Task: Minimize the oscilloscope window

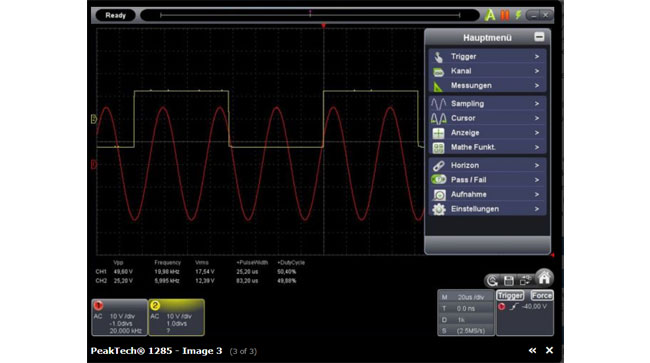Action: pyautogui.click(x=534, y=16)
